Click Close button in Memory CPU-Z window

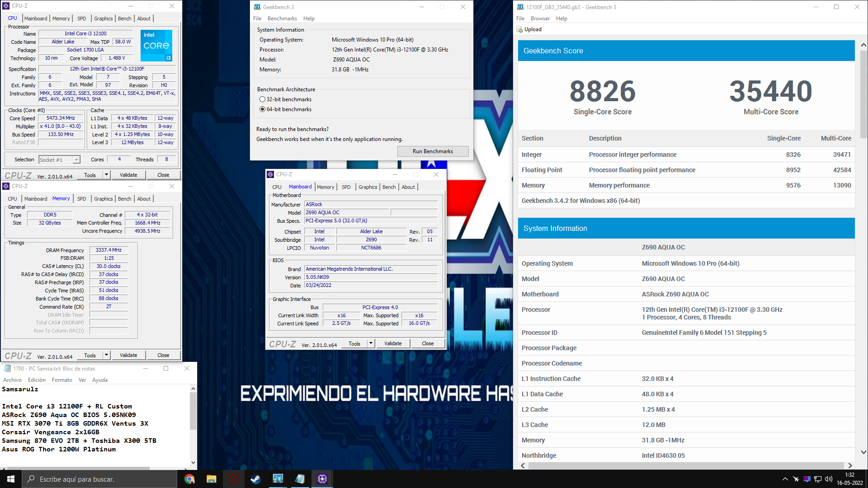163,355
